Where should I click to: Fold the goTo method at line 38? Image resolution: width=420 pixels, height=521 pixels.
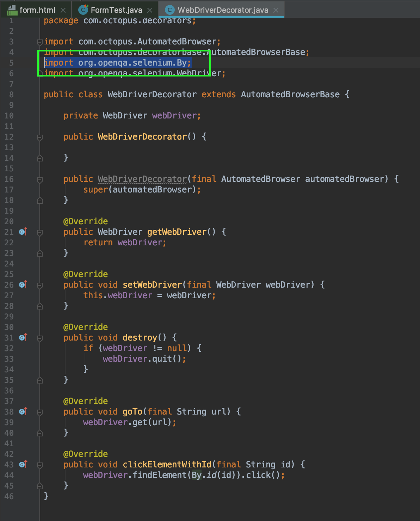[40, 412]
